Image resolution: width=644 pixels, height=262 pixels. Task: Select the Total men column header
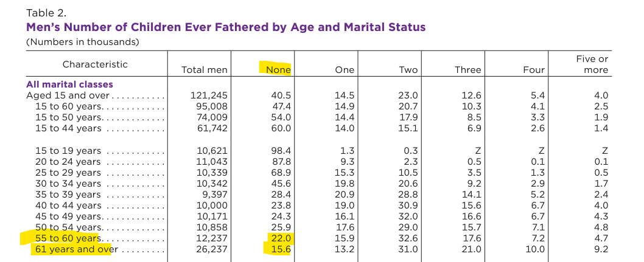[204, 70]
